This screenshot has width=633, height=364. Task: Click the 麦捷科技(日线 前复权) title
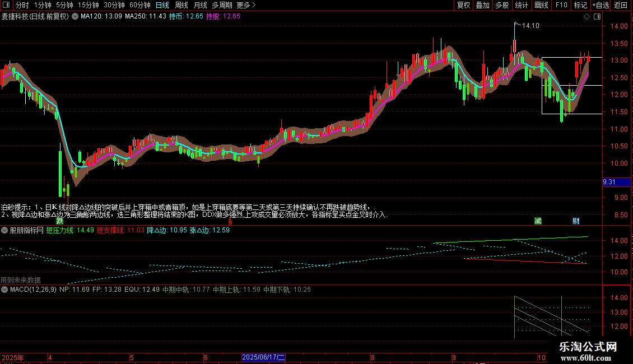coord(35,17)
